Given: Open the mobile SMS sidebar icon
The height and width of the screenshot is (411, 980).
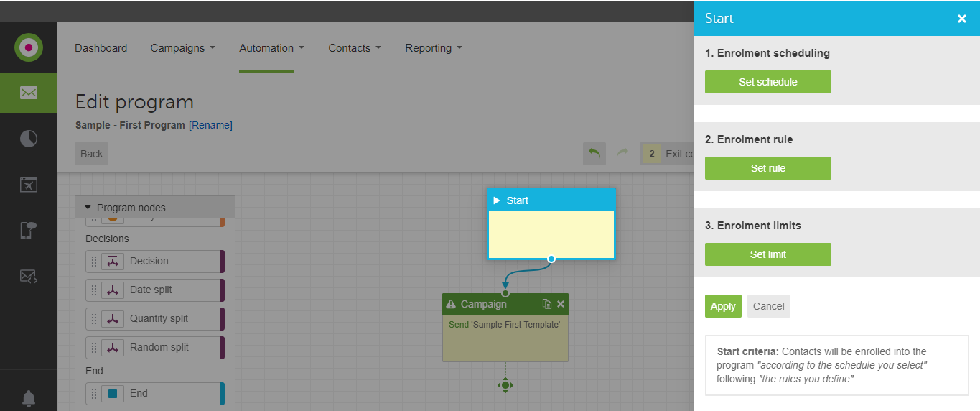Looking at the screenshot, I should (29, 231).
